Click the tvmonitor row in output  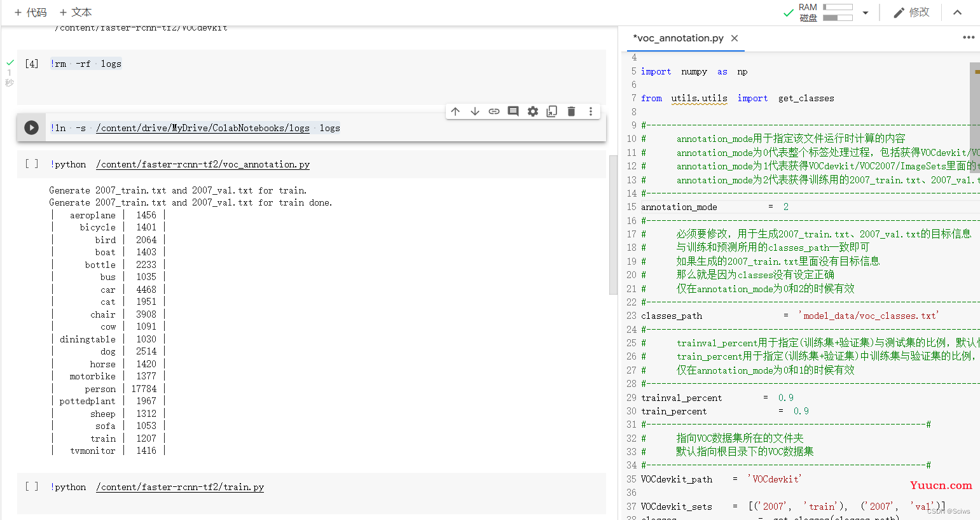[x=109, y=451]
